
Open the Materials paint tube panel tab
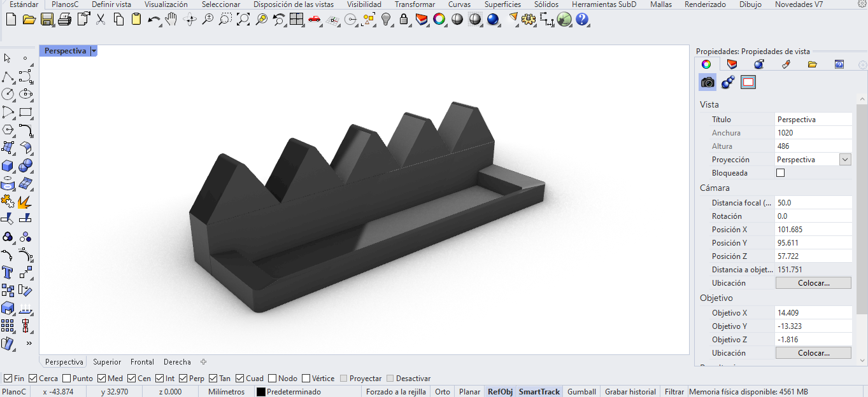[786, 64]
